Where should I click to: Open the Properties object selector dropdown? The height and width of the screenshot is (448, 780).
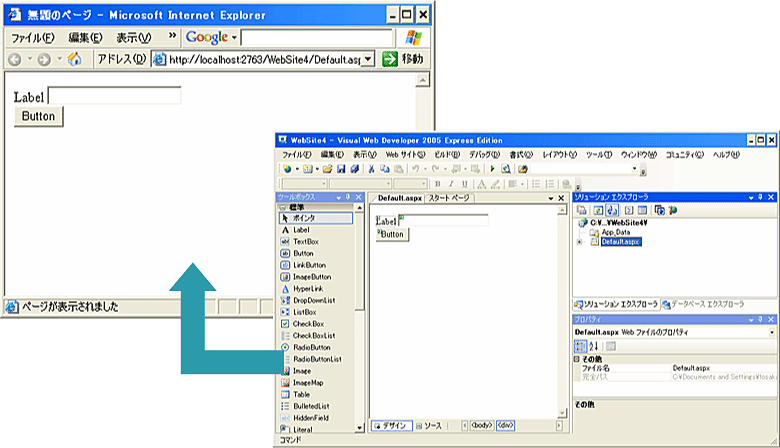coord(772,332)
